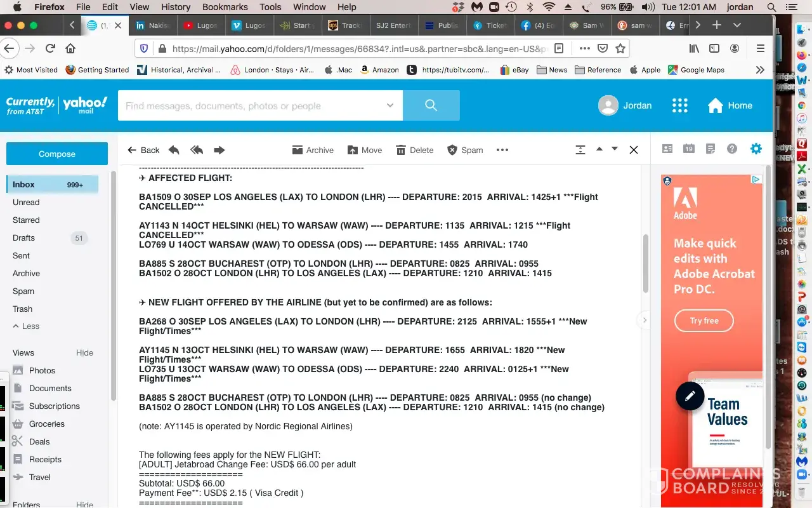Go Back to the message list
Image resolution: width=812 pixels, height=508 pixels.
click(x=143, y=150)
